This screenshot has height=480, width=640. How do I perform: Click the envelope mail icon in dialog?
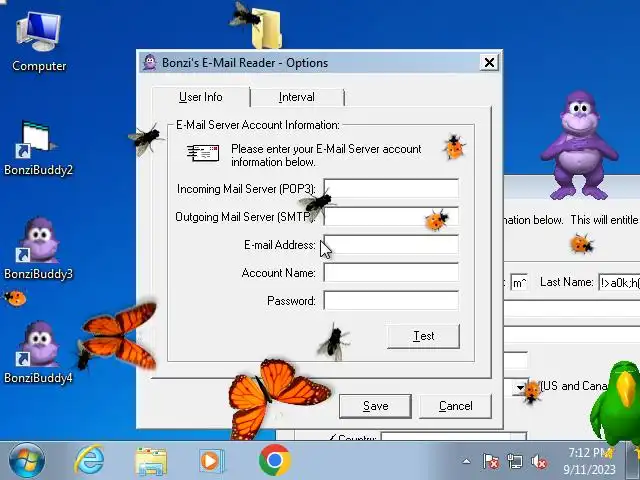203,153
